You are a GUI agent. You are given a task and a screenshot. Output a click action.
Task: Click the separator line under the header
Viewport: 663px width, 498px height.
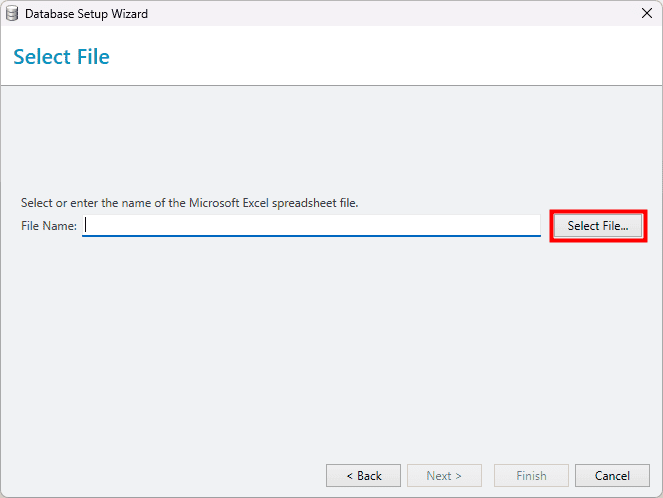(x=332, y=85)
